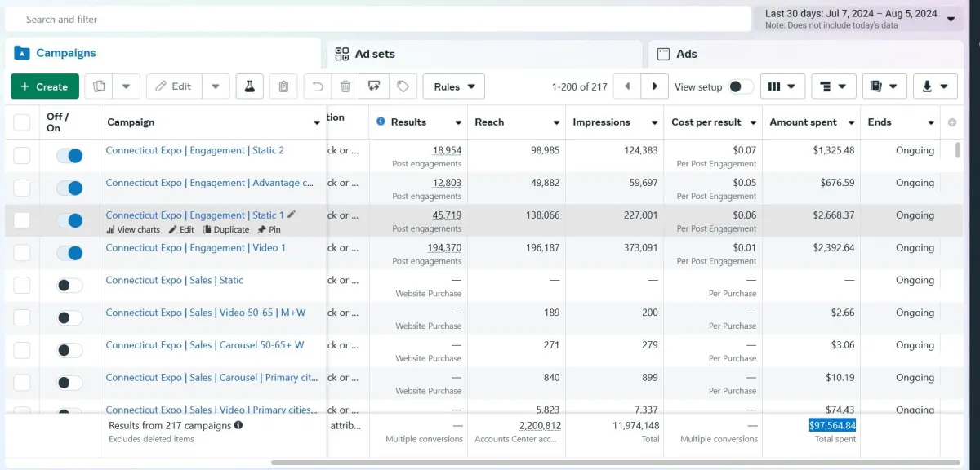Turn off the Engagement Video 1 campaign toggle

pos(69,253)
